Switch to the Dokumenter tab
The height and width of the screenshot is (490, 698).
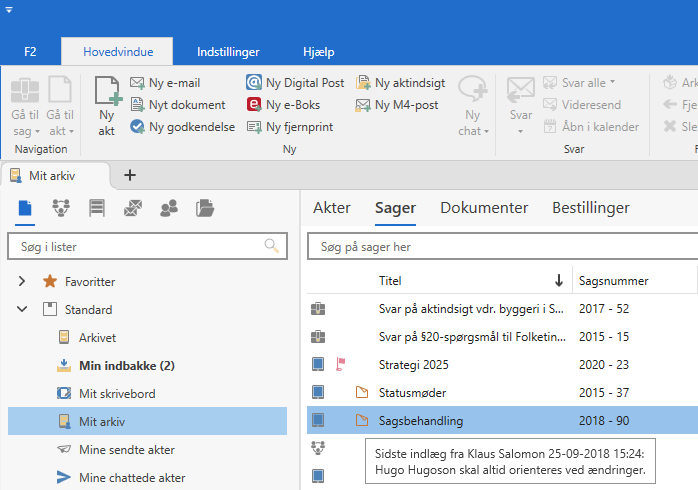484,208
